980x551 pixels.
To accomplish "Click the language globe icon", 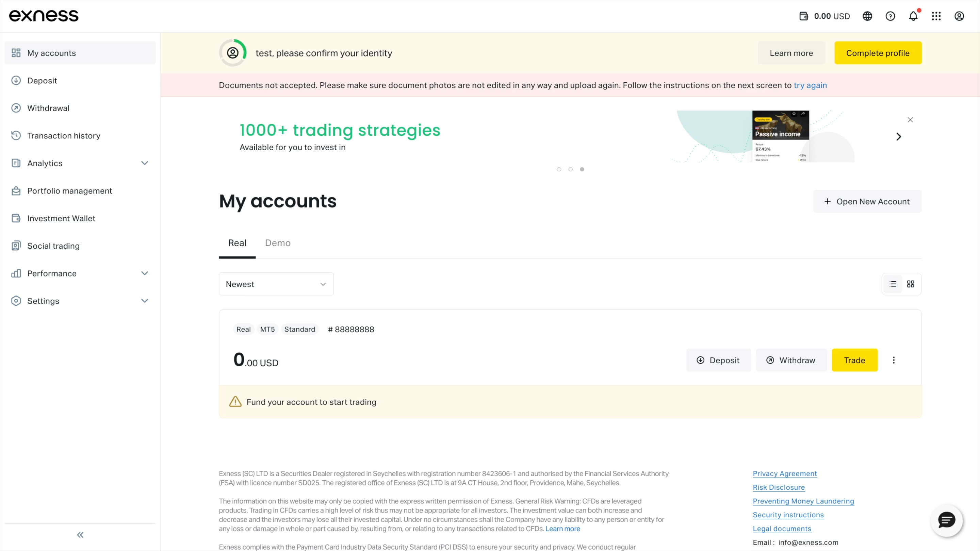I will point(867,16).
